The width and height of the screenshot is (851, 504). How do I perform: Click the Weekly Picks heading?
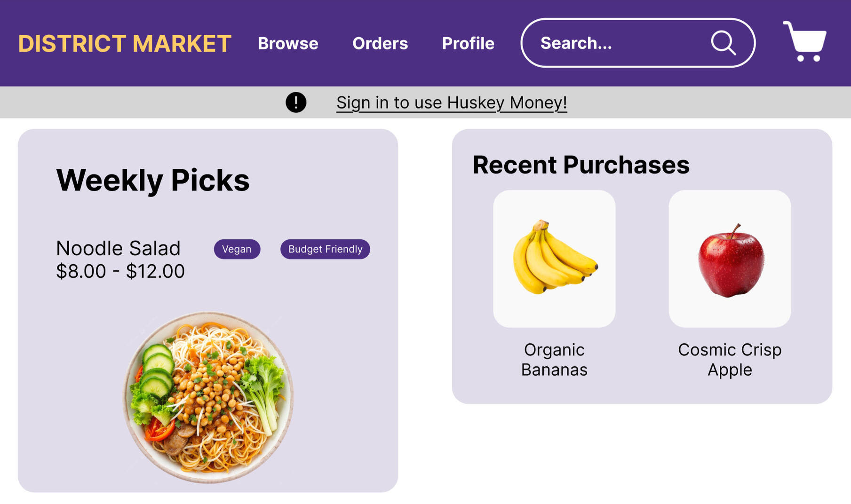153,180
